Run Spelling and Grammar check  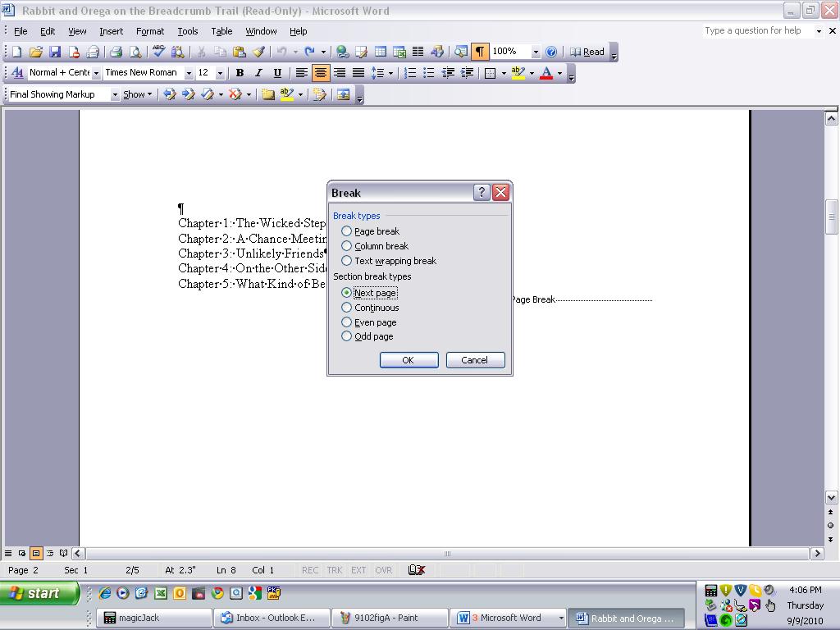click(x=158, y=52)
